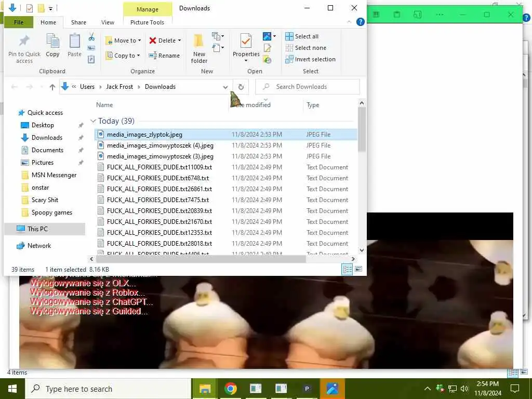This screenshot has height=399, width=532.
Task: Click the vertical scrollbar down arrow
Action: tap(362, 250)
